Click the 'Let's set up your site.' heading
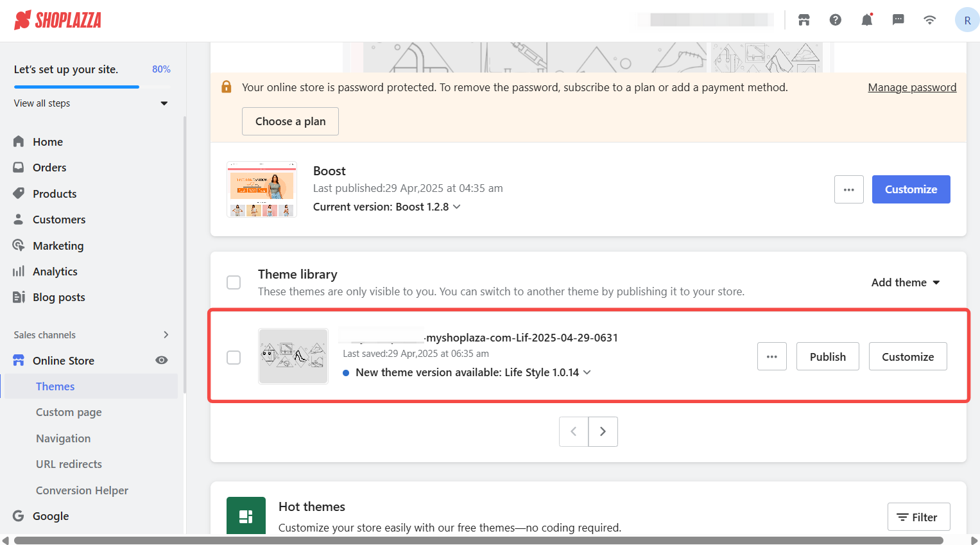The height and width of the screenshot is (545, 980). [x=66, y=69]
